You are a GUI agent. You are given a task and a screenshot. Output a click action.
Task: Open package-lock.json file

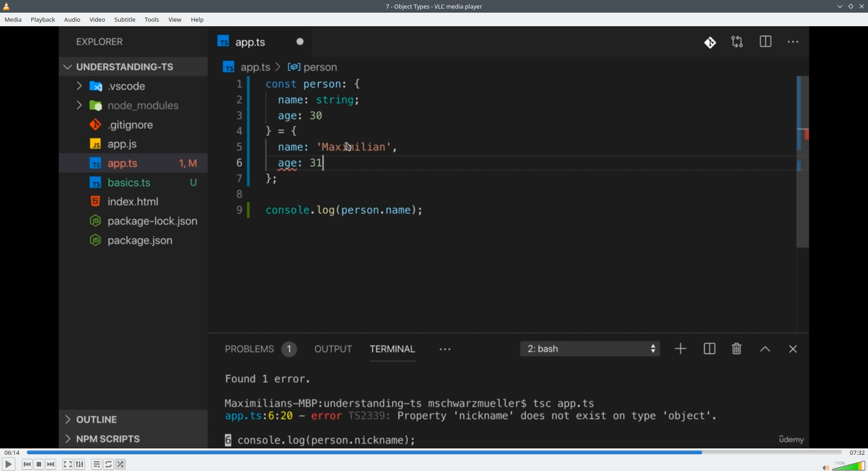click(x=133, y=221)
